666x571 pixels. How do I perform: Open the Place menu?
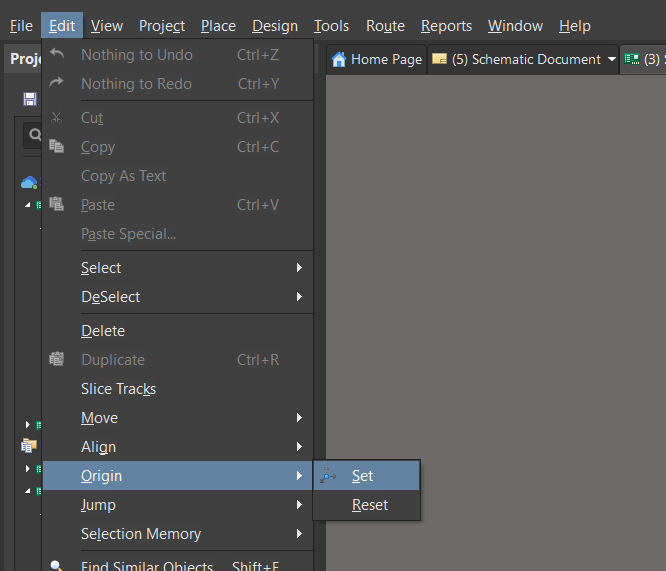[218, 26]
